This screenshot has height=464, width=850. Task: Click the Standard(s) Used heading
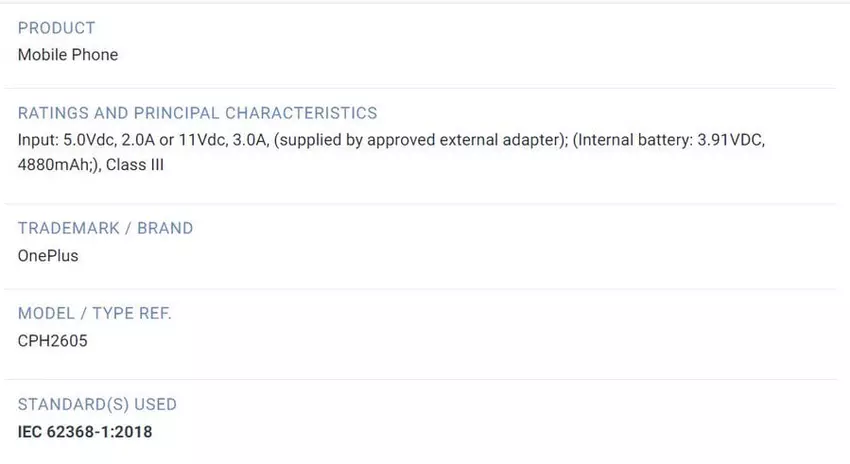click(x=97, y=405)
